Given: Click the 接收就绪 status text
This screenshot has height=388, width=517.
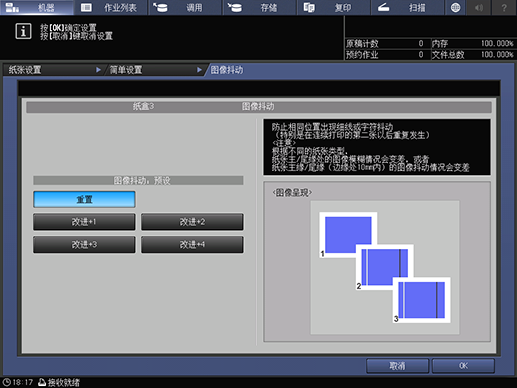Looking at the screenshot, I should point(64,382).
